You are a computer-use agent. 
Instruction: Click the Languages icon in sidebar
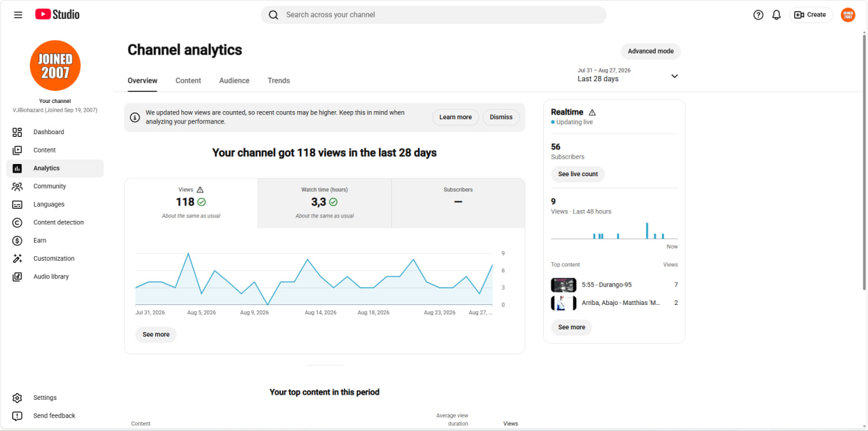18,205
